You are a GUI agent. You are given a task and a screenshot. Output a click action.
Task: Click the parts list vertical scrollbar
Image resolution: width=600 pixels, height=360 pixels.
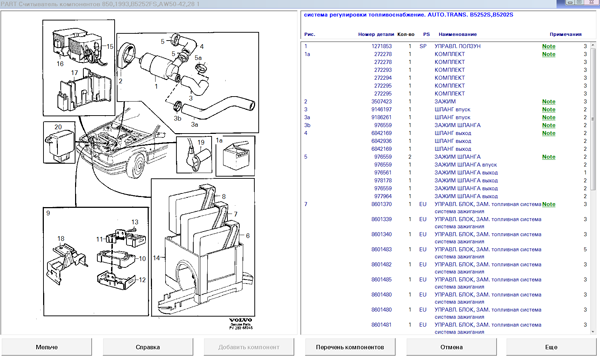pos(593,187)
